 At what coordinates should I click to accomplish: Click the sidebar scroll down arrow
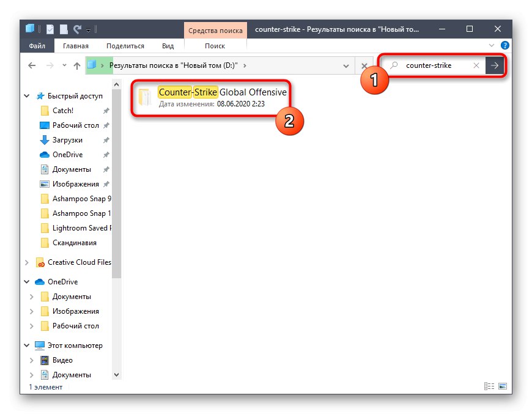tap(116, 375)
